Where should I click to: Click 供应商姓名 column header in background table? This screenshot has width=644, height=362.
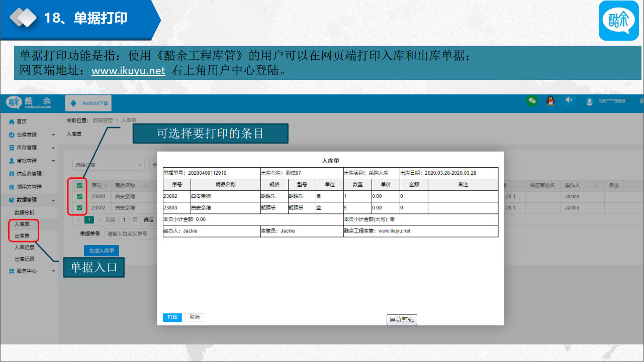[542, 185]
